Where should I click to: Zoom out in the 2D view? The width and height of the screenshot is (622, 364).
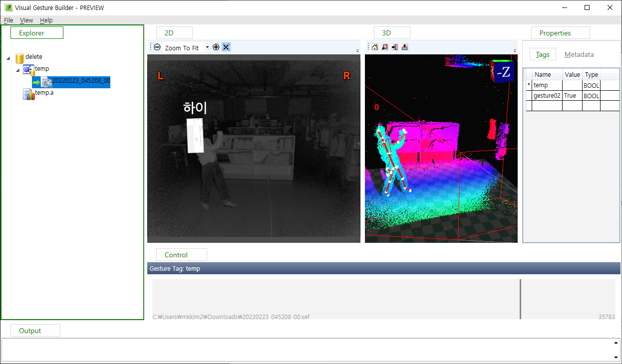click(x=157, y=47)
